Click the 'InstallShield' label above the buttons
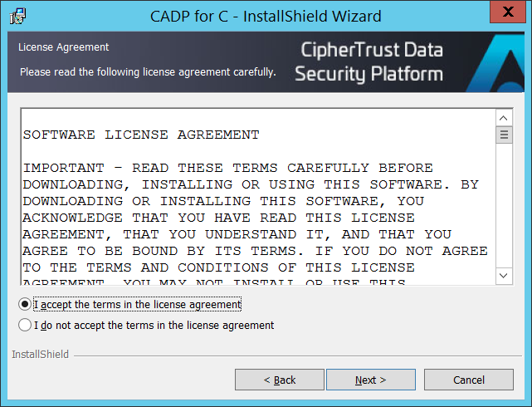The width and height of the screenshot is (532, 407). [40, 355]
